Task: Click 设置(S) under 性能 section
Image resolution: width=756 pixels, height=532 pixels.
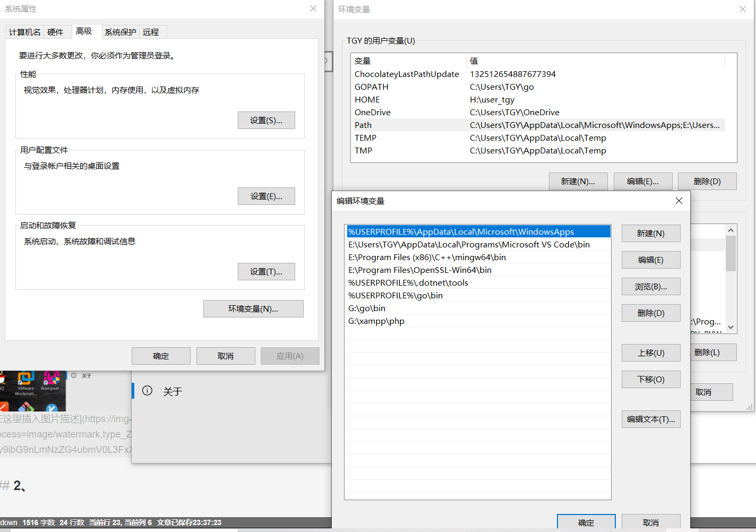Action: (x=266, y=120)
